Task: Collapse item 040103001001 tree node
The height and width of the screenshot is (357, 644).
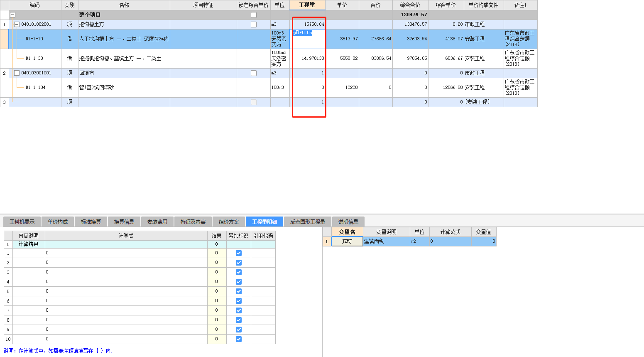Action: coord(17,73)
